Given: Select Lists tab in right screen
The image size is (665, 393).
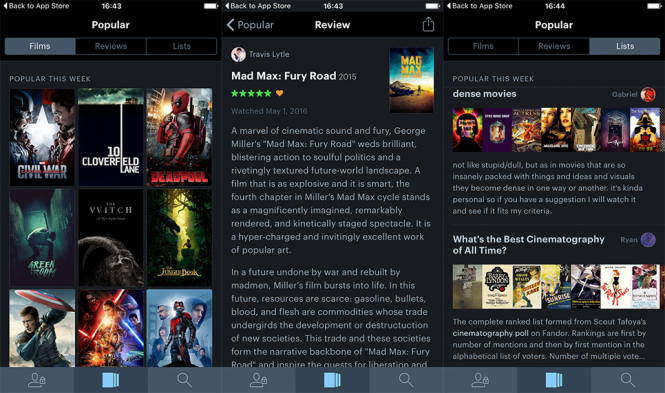Looking at the screenshot, I should [x=625, y=46].
